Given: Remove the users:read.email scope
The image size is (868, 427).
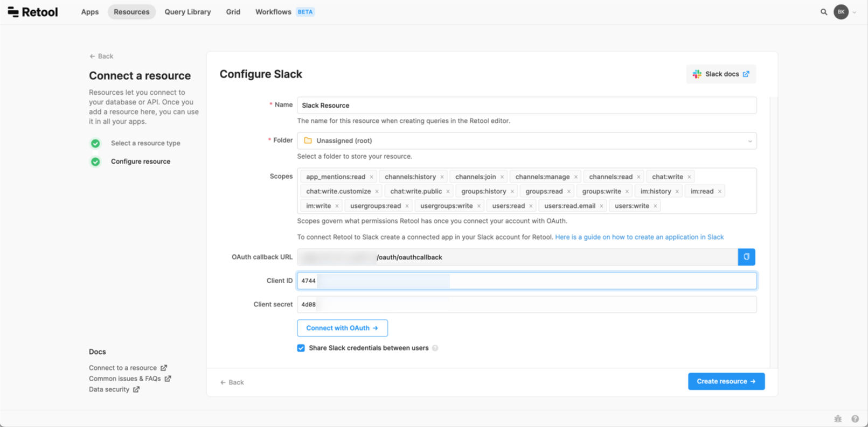Looking at the screenshot, I should click(601, 206).
